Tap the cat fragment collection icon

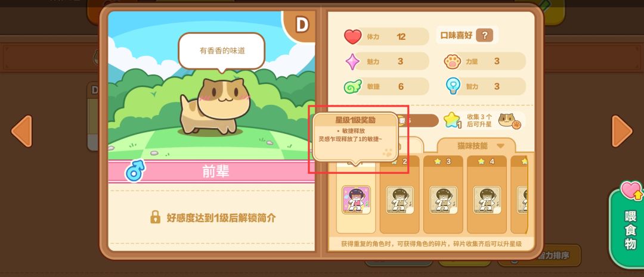pyautogui.click(x=510, y=121)
